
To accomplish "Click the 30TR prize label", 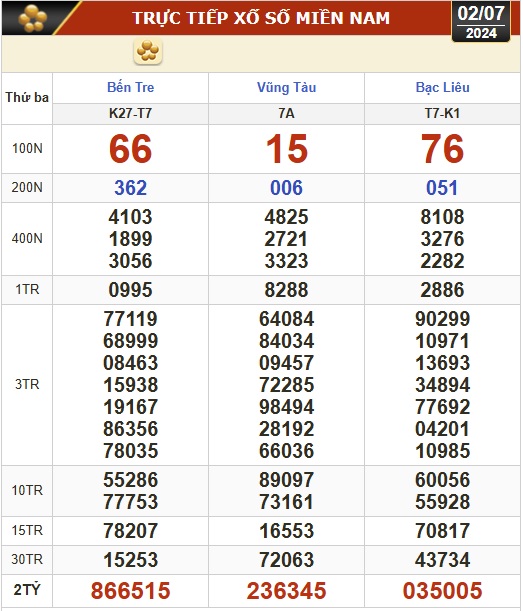I will coord(27,560).
